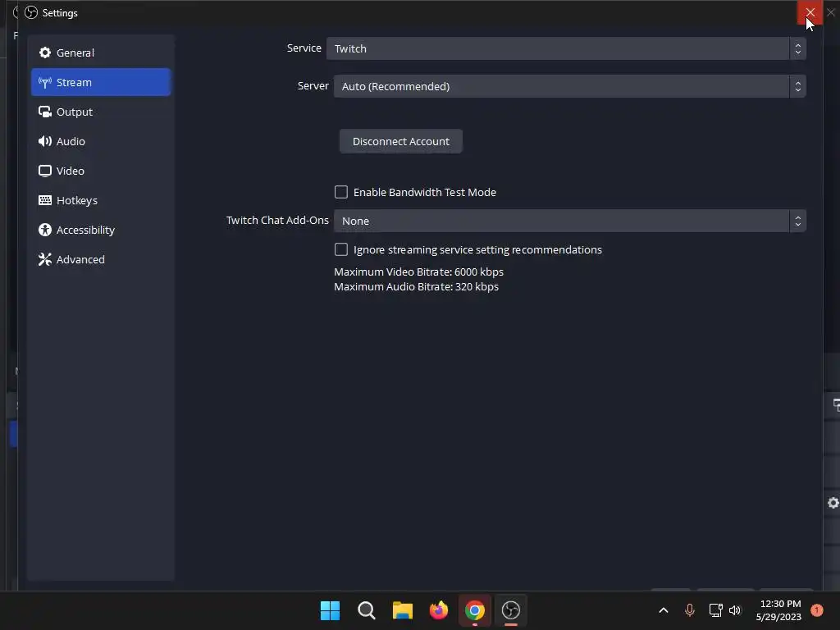The height and width of the screenshot is (630, 840).
Task: Click the microphone tray icon
Action: (x=689, y=610)
